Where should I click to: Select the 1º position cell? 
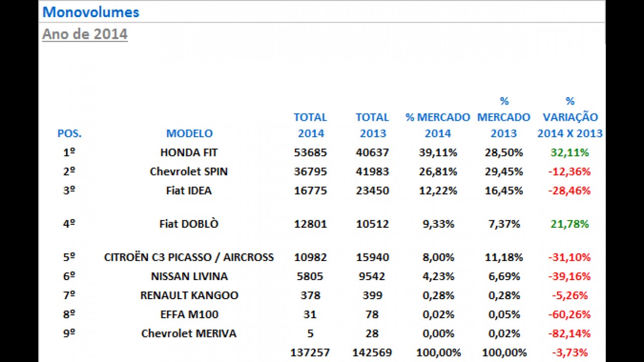click(x=69, y=152)
